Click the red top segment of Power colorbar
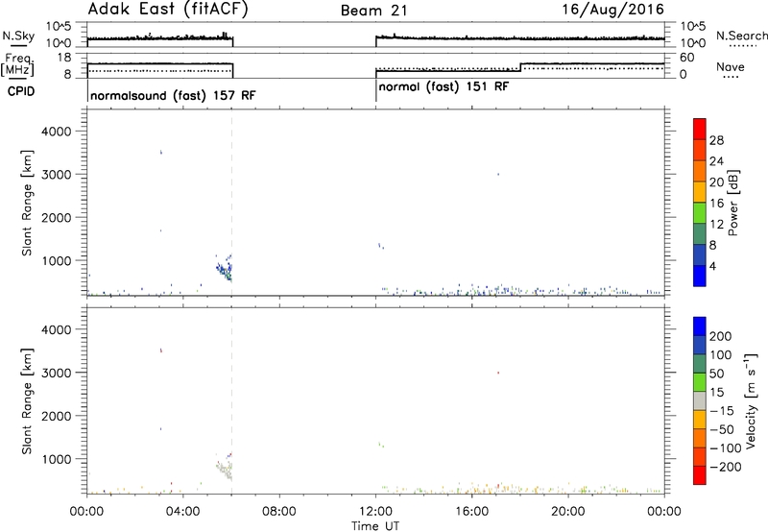The image size is (768, 532). coord(700,129)
